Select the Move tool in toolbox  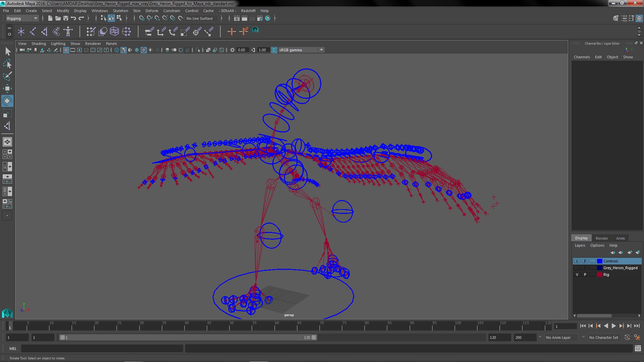pos(7,88)
